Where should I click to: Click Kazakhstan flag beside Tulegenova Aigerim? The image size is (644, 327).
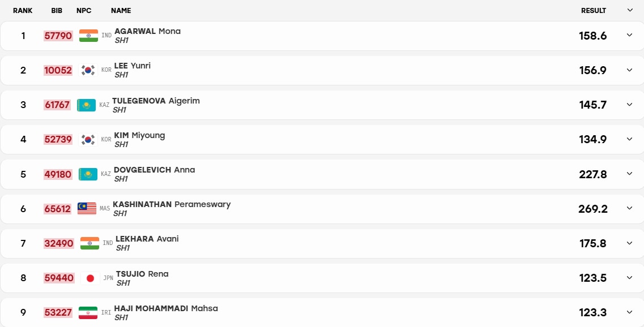click(86, 105)
